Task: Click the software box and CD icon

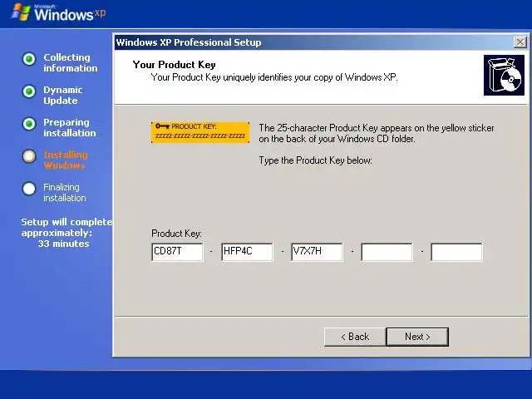Action: 504,76
